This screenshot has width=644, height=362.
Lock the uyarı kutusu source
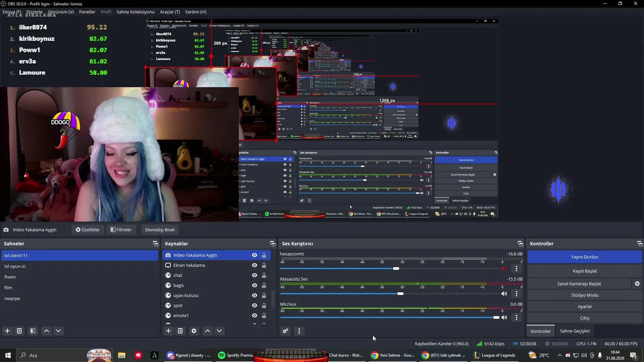click(264, 296)
